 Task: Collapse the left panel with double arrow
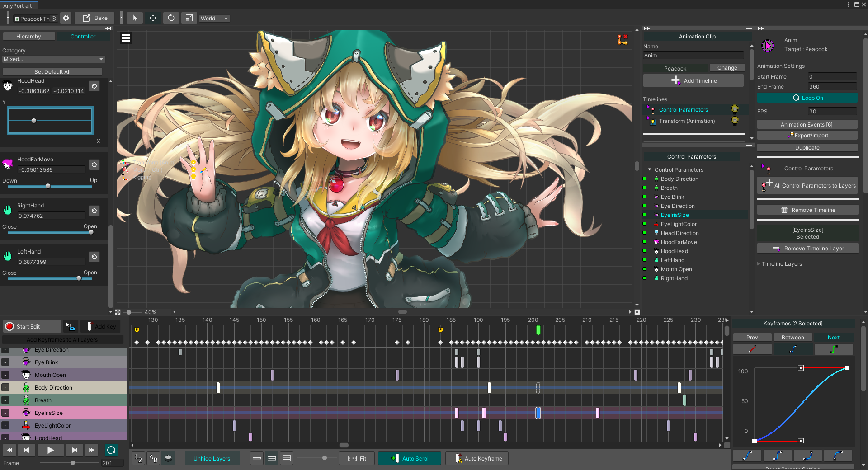click(x=108, y=28)
